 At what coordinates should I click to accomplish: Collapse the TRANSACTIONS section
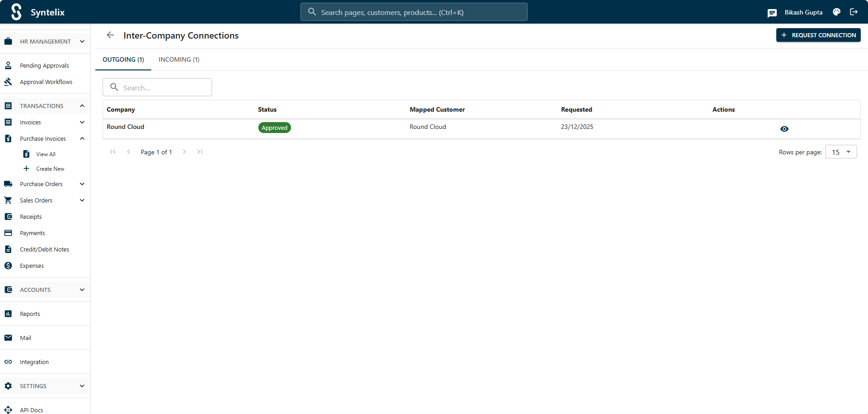tap(82, 106)
